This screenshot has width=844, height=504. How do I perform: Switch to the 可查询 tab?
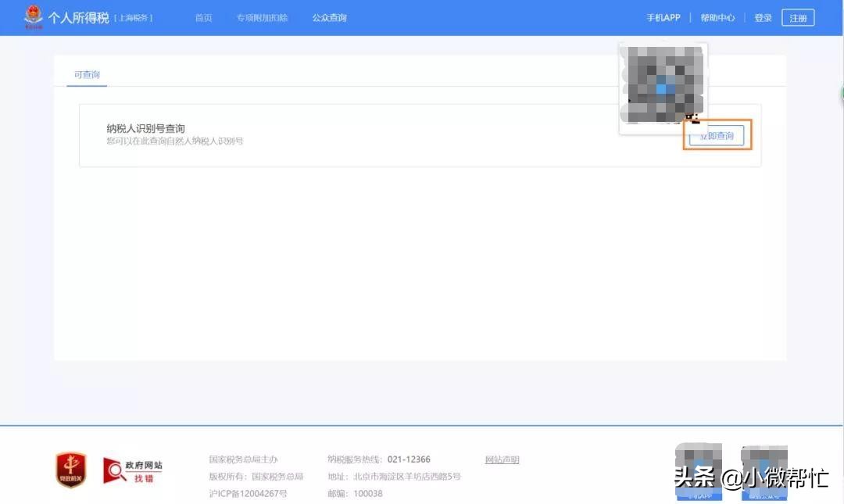[x=87, y=75]
